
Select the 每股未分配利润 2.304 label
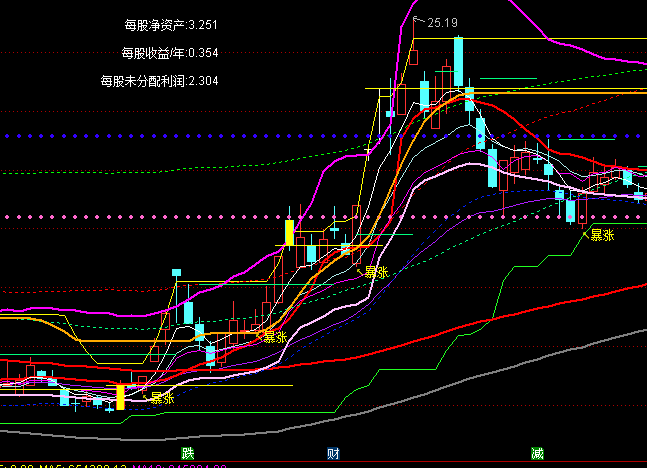[159, 80]
